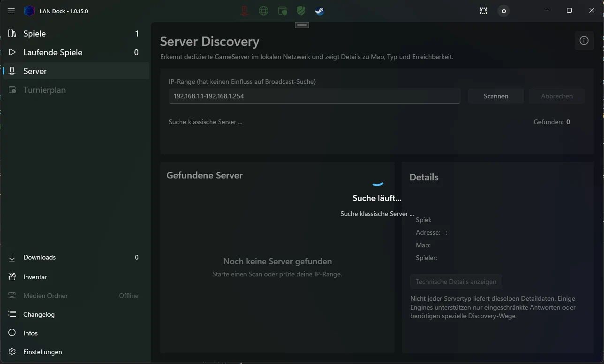Switch to the Spiele section

[x=34, y=33]
